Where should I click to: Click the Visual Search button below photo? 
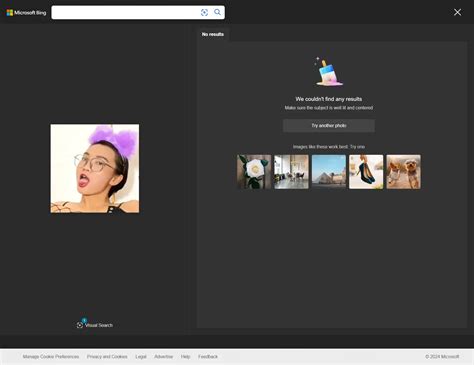point(95,325)
